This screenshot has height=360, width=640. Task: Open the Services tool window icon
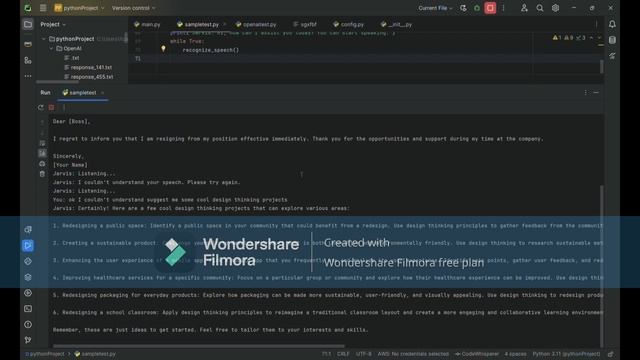[28, 293]
